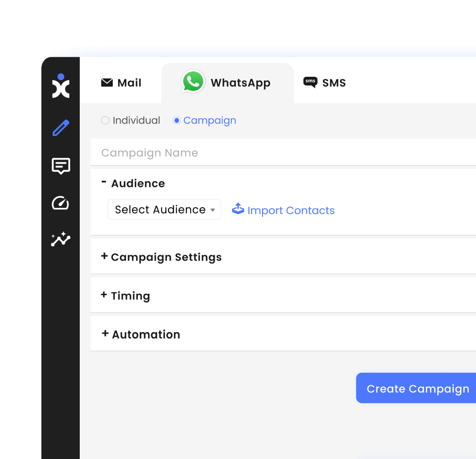Expand the Campaign Settings section
This screenshot has width=476, height=459.
[104, 256]
